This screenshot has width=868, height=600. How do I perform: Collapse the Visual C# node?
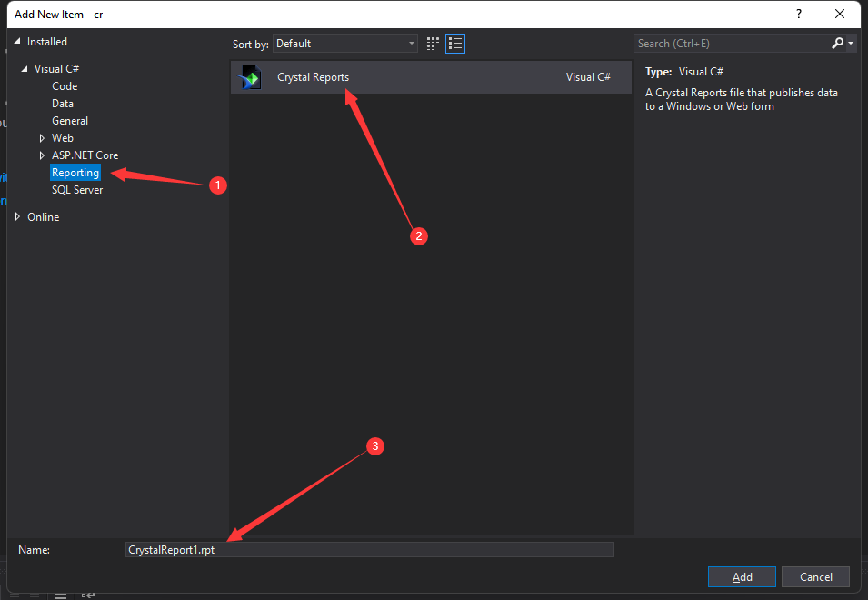[25, 69]
